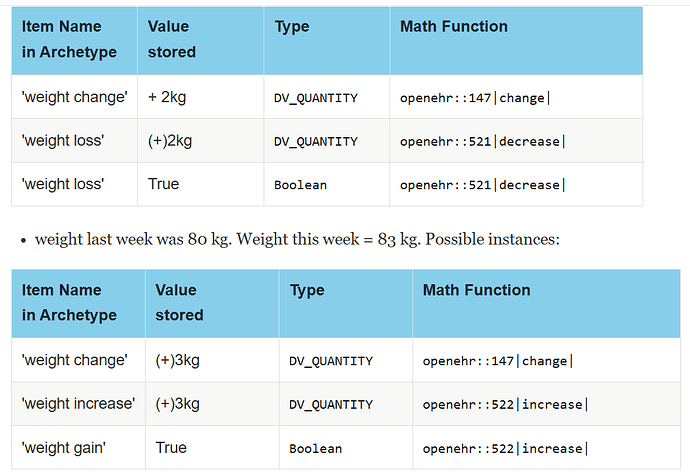This screenshot has width=690, height=475.
Task: Click the (+)3kg value in weight change row
Action: [178, 360]
